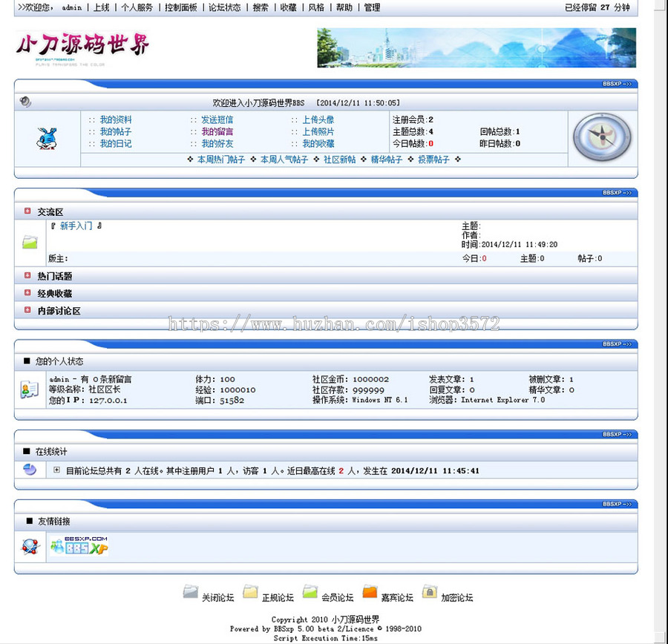Screen dimensions: 668x644
Task: View 投票帖子
Action: pyautogui.click(x=433, y=160)
